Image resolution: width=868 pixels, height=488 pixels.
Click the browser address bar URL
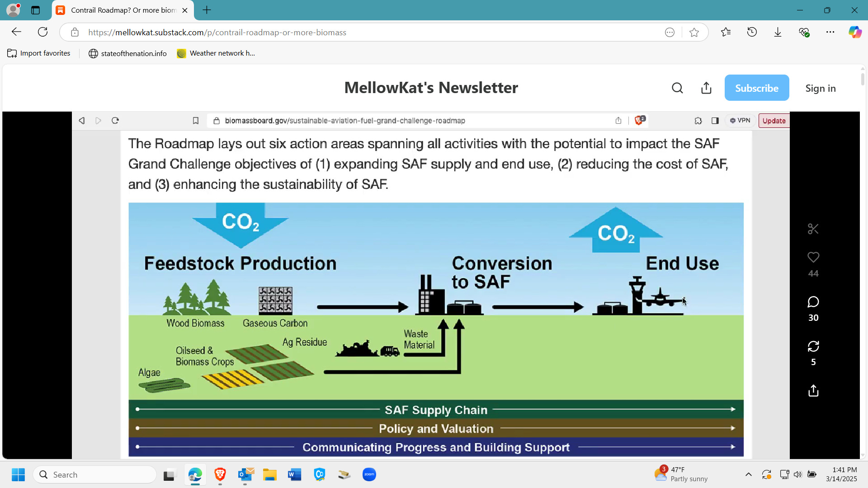(x=217, y=33)
